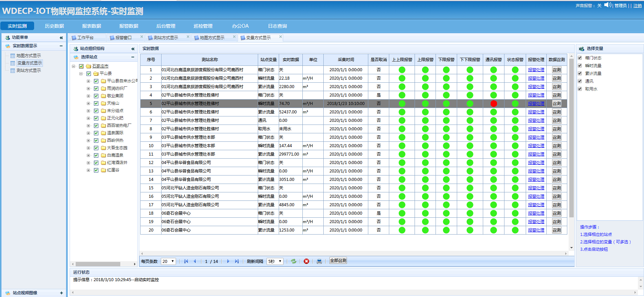This screenshot has height=297, width=644.
Task: Uncheck 敬业集团 checkbox in tree
Action: (x=96, y=96)
